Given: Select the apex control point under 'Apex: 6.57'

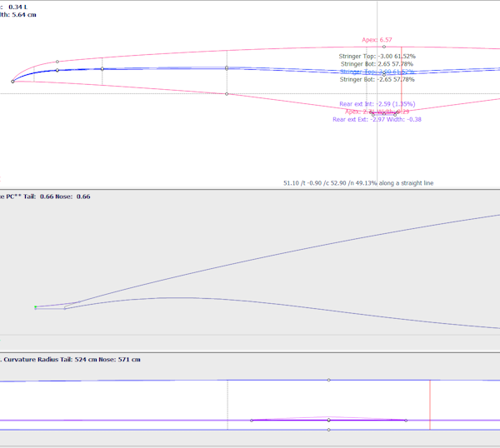Looking at the screenshot, I should point(384,47).
